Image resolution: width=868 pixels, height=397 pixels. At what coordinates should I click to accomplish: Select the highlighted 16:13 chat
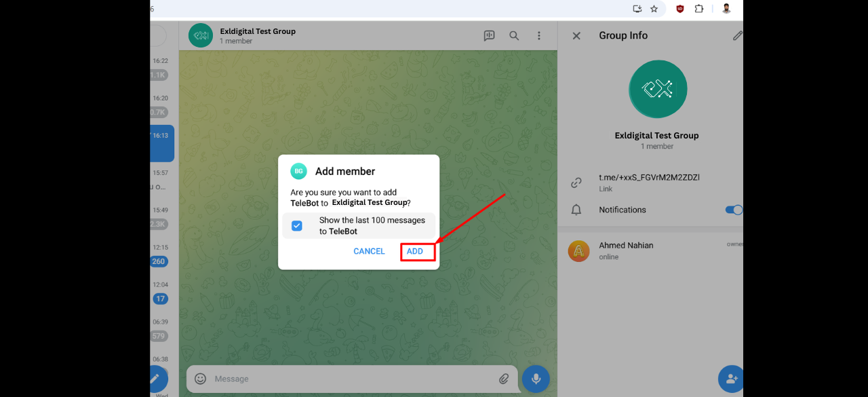162,143
